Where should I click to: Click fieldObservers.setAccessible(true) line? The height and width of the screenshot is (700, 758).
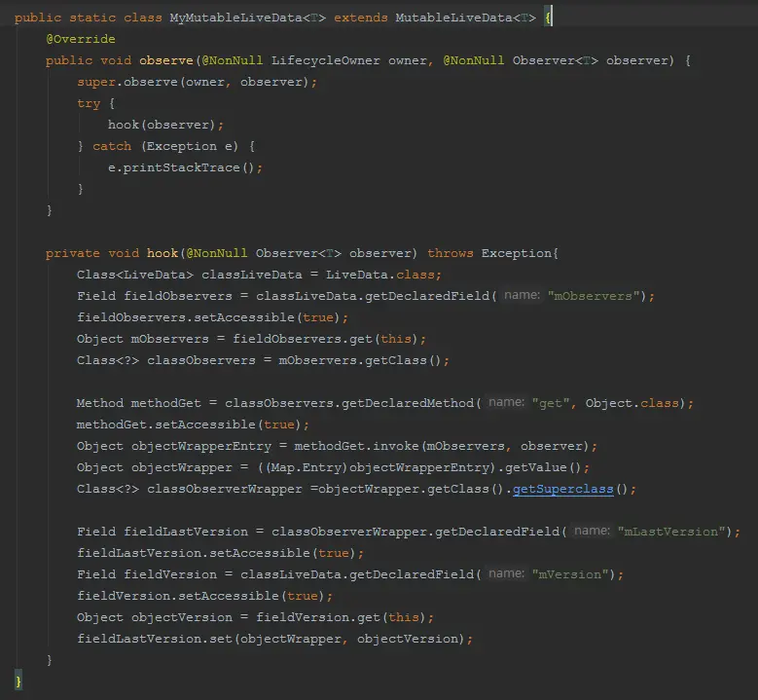(x=213, y=317)
